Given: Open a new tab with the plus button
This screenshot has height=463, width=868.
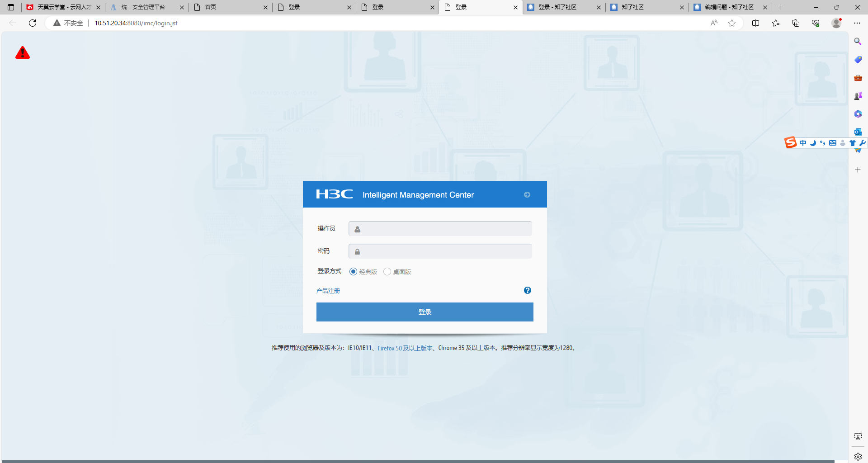Looking at the screenshot, I should point(780,7).
